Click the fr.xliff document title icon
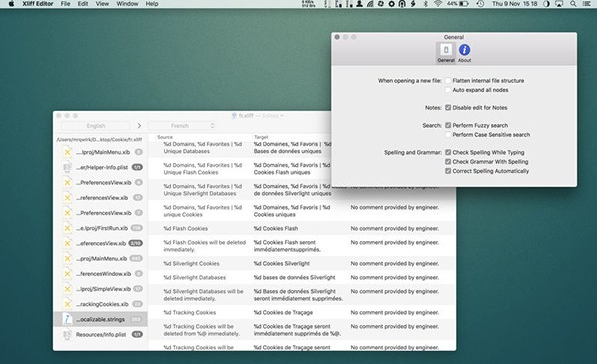This screenshot has width=597, height=364. [234, 115]
